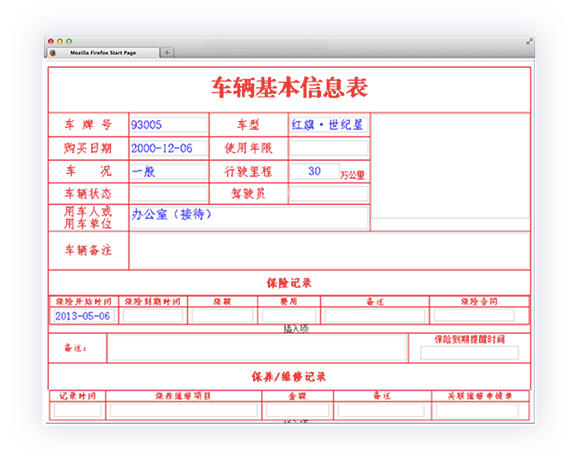
Task: Click the insurance start date 2013-05-06
Action: 84,316
